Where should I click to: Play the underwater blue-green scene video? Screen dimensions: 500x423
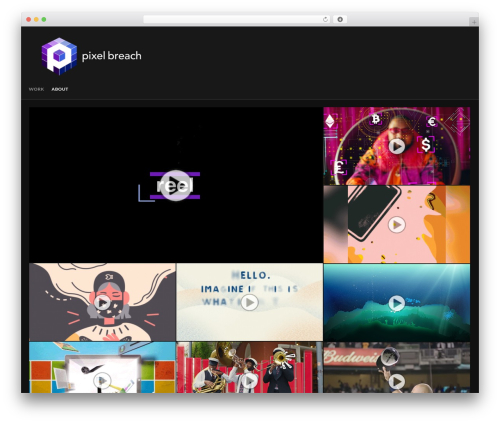[397, 303]
